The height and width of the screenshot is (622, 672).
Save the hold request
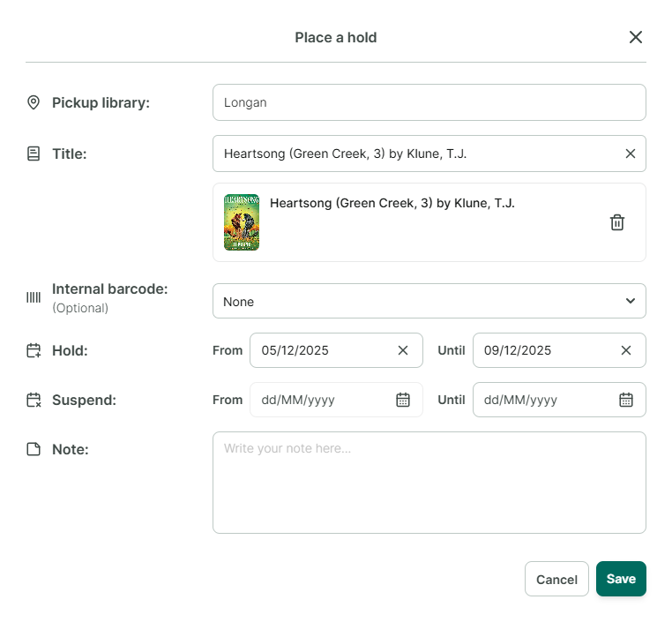(x=621, y=579)
